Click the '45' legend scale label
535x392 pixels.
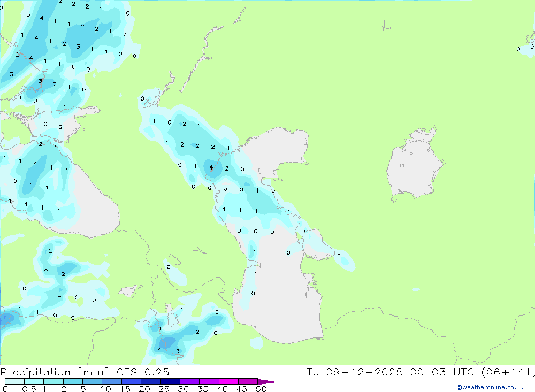[x=242, y=389]
